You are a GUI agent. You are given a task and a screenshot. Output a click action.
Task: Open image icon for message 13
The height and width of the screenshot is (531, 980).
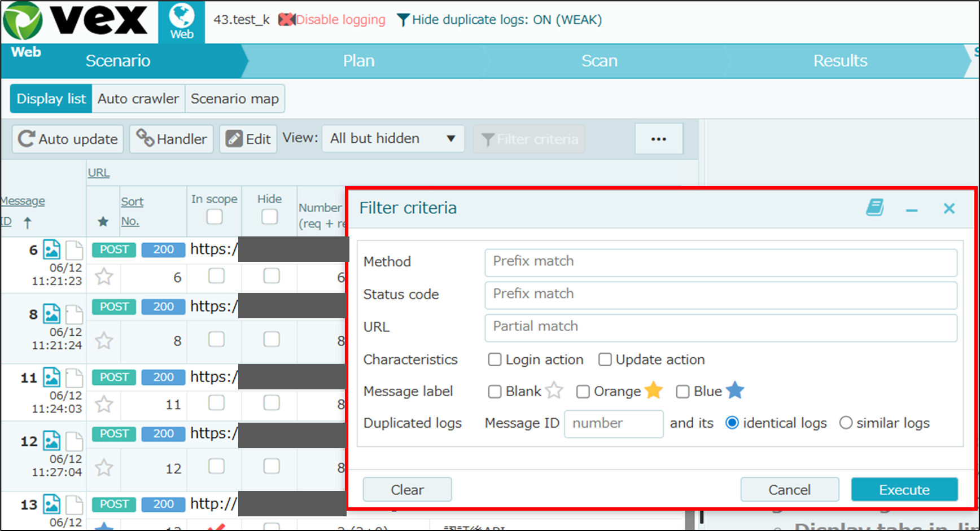pyautogui.click(x=52, y=504)
